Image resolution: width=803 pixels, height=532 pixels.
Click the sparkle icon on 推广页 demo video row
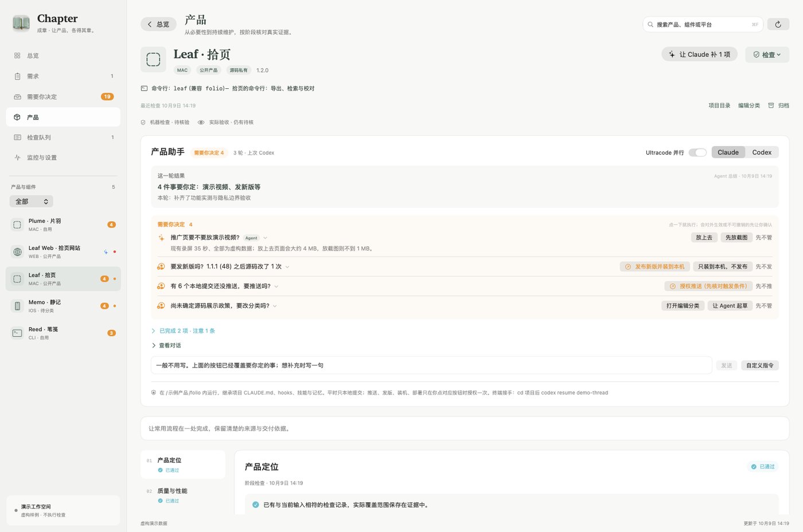pyautogui.click(x=161, y=238)
